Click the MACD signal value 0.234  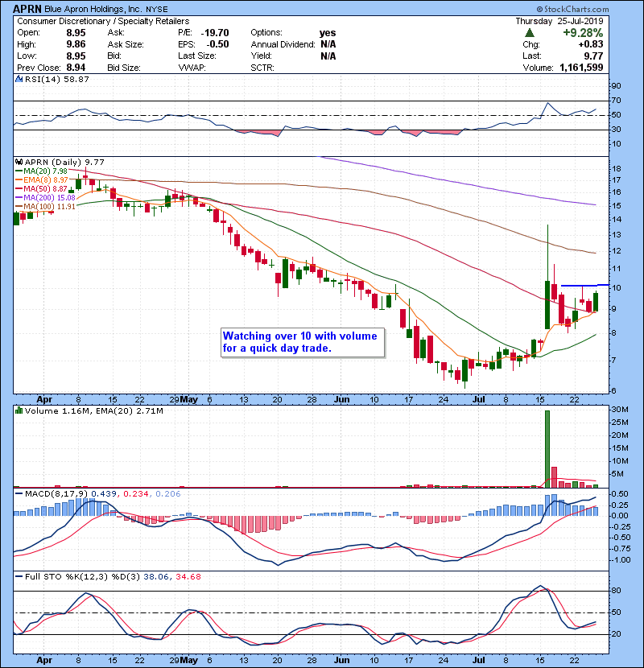[136, 494]
